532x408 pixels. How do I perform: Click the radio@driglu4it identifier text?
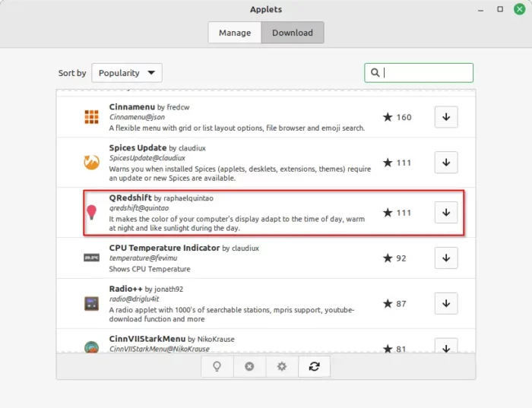tap(134, 299)
